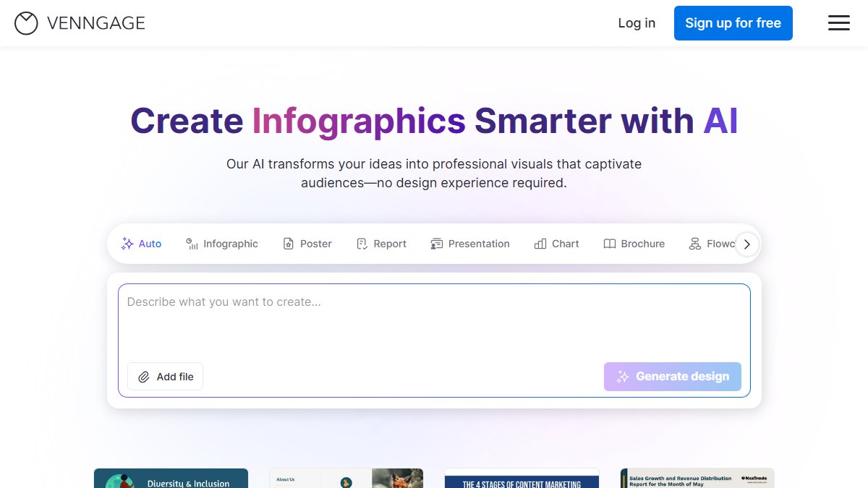Open the About Us template thumbnail
The image size is (868, 488).
pyautogui.click(x=346, y=478)
